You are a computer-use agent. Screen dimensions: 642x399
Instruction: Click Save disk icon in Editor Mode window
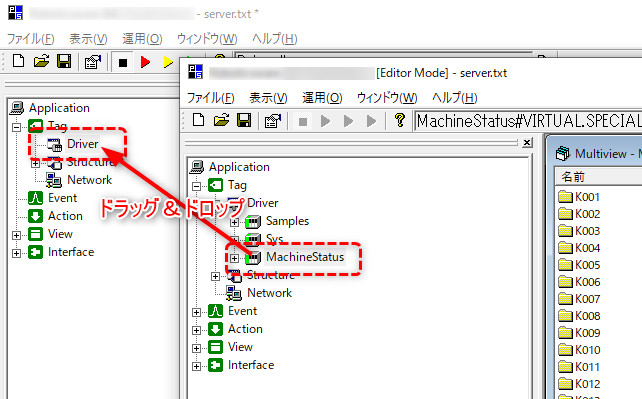(244, 120)
